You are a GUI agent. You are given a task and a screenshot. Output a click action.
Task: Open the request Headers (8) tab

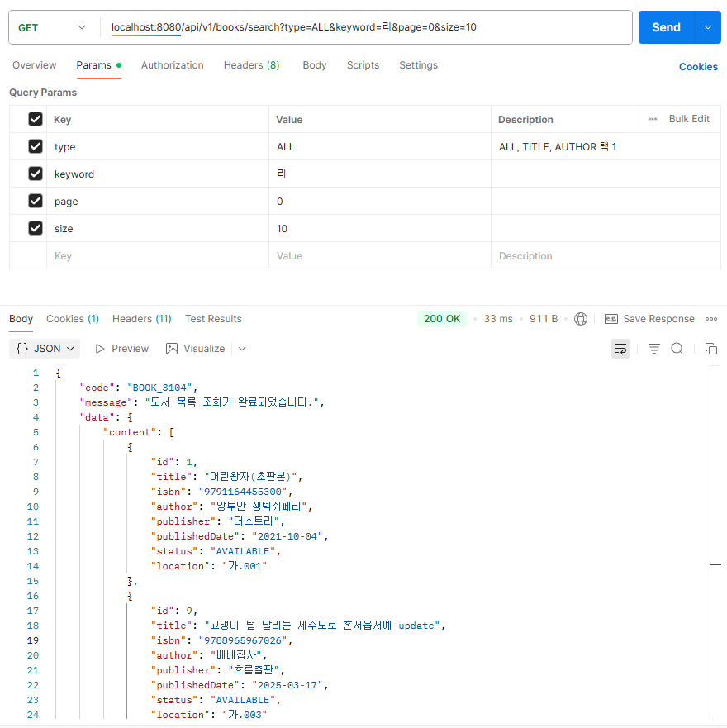pyautogui.click(x=251, y=65)
